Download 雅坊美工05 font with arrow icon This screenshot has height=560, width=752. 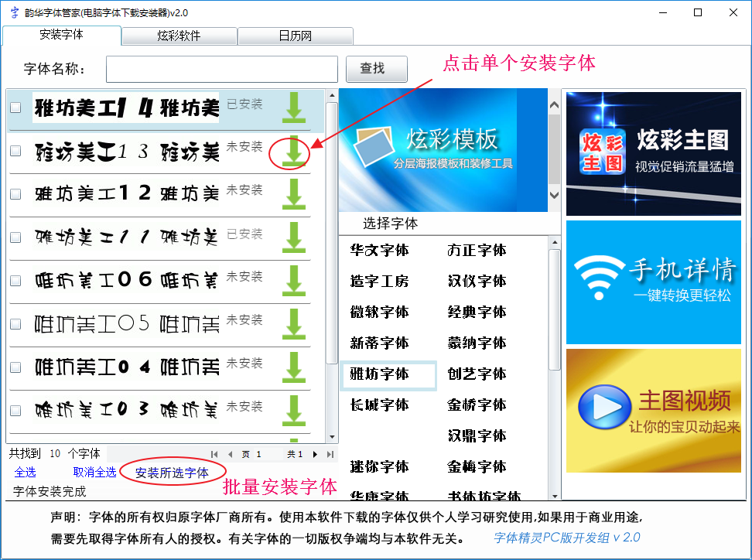(294, 324)
